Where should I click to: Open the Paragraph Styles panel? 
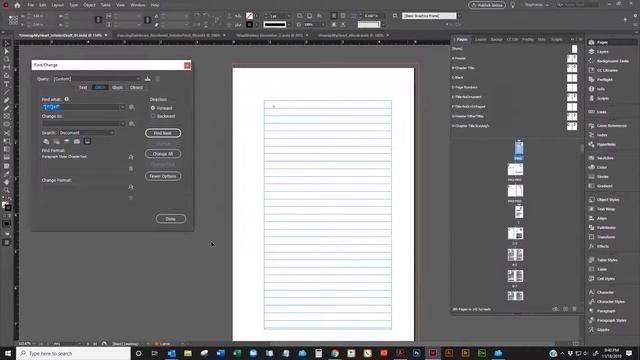[611, 320]
